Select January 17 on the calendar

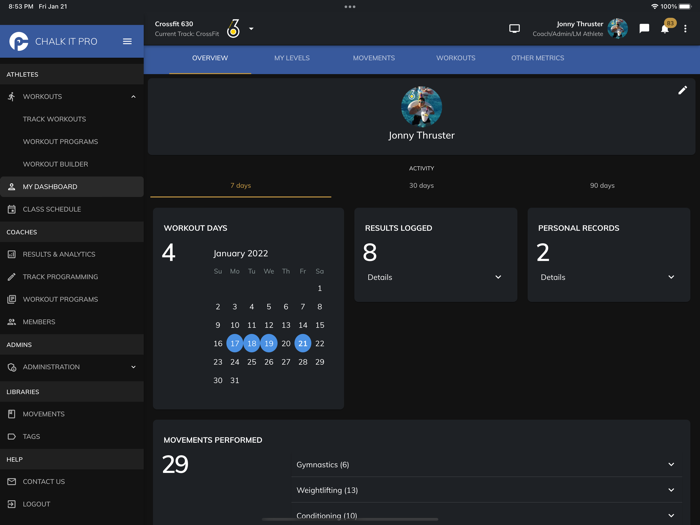(235, 343)
